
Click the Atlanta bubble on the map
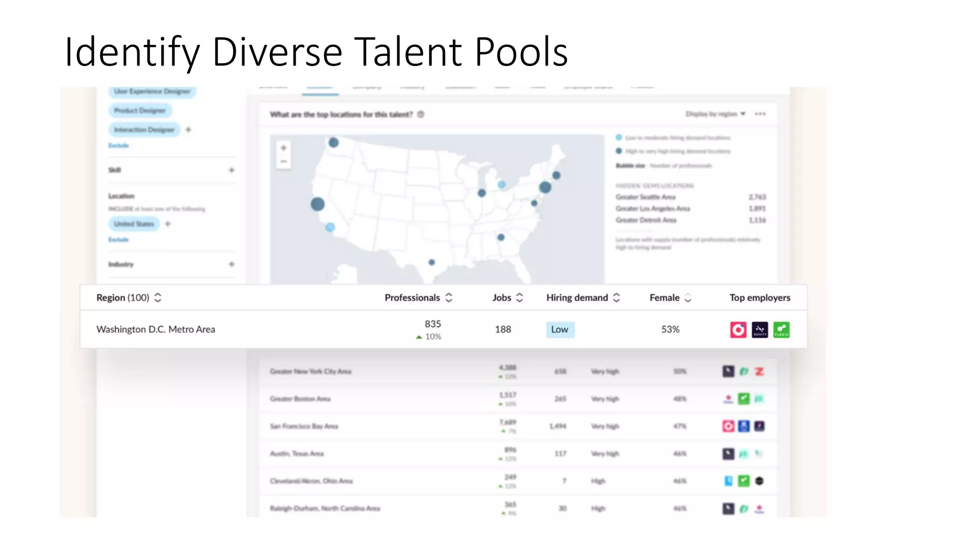pyautogui.click(x=501, y=237)
